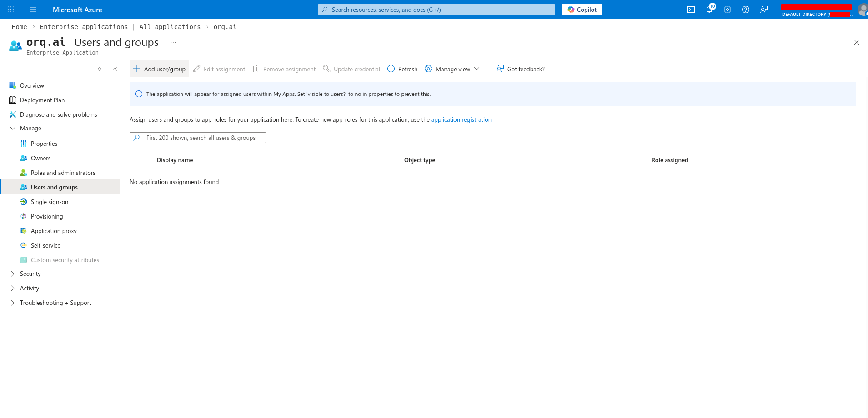Open the application registration link
The width and height of the screenshot is (868, 418).
pyautogui.click(x=461, y=119)
